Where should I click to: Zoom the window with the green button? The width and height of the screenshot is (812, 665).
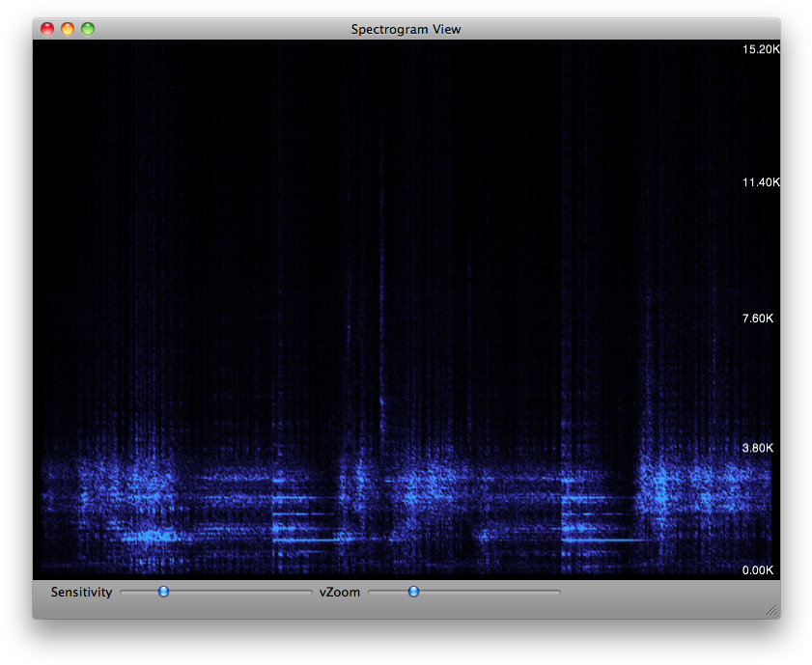(88, 29)
